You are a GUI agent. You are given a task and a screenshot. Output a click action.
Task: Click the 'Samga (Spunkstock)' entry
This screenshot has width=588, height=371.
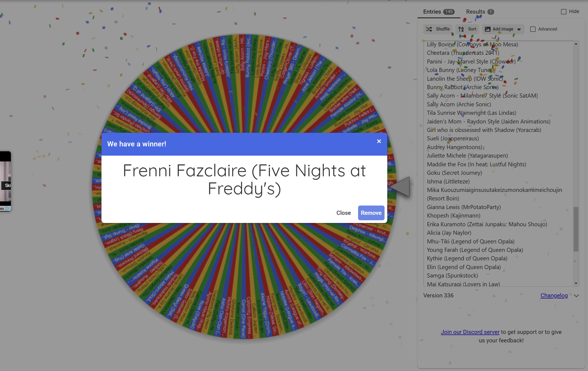452,276
